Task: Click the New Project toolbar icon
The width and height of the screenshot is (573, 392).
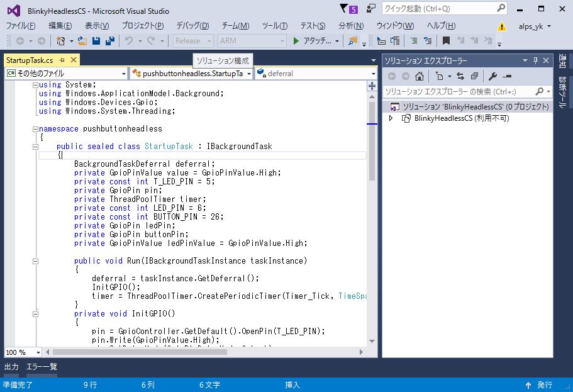Action: pos(60,41)
